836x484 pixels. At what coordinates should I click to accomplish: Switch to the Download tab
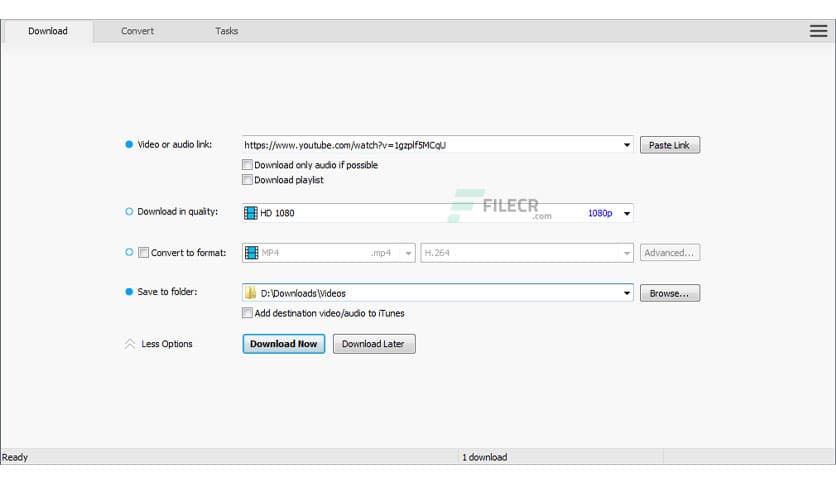pyautogui.click(x=48, y=31)
